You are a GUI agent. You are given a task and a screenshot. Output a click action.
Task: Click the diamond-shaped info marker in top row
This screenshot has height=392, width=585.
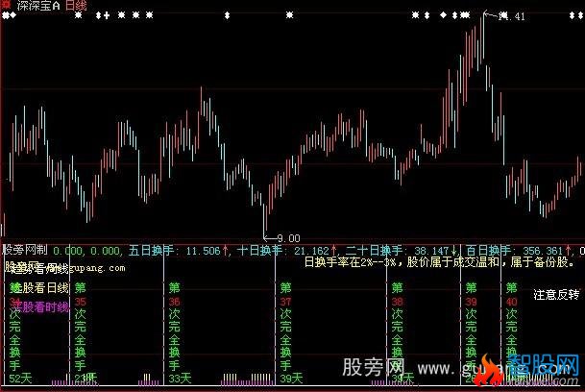click(x=443, y=15)
